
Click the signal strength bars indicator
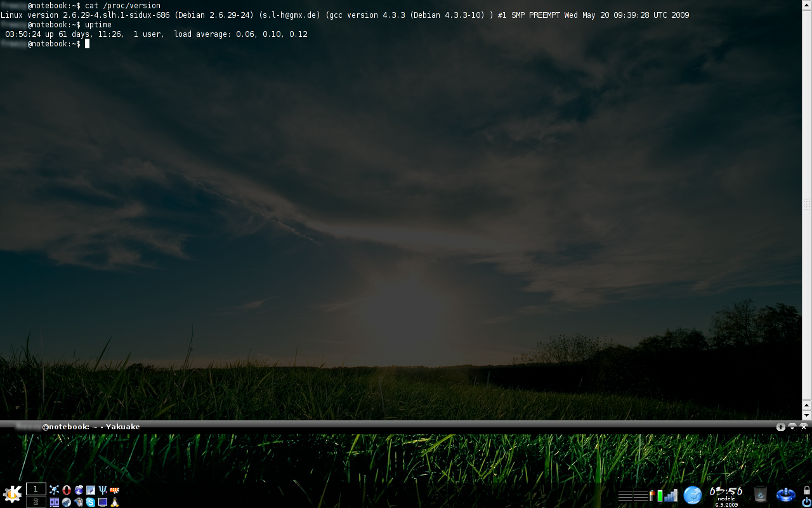click(x=671, y=495)
